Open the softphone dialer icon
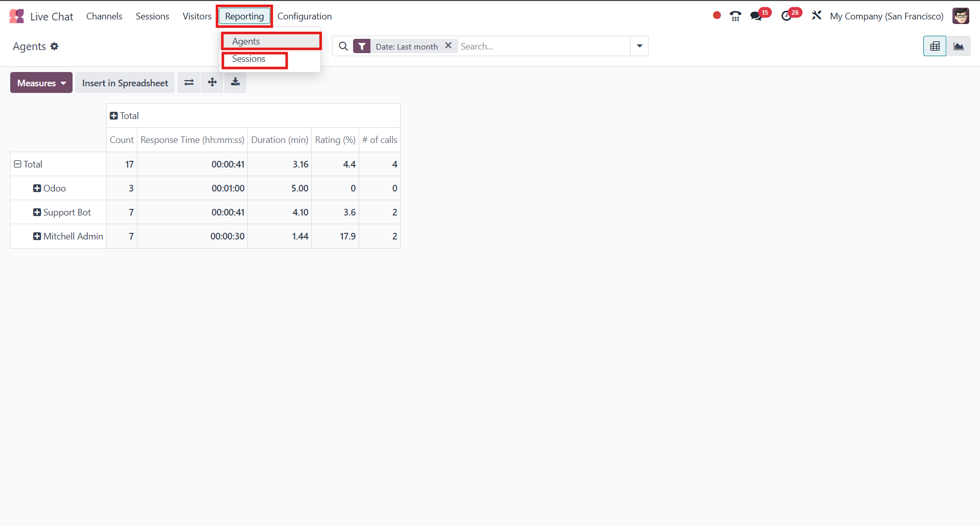 coord(735,16)
